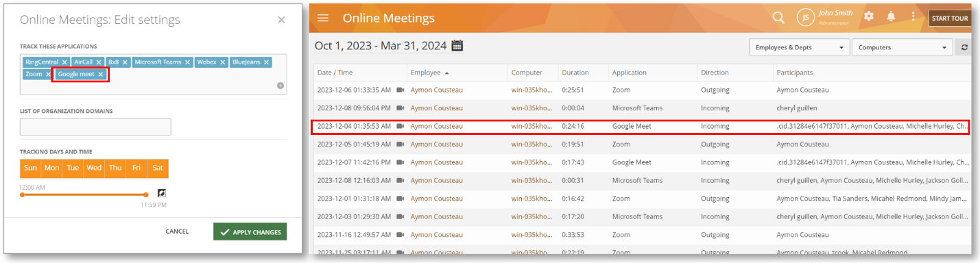This screenshot has height=263, width=980.
Task: Open win-035kho link in 2023-12-04 row
Action: pyautogui.click(x=531, y=126)
